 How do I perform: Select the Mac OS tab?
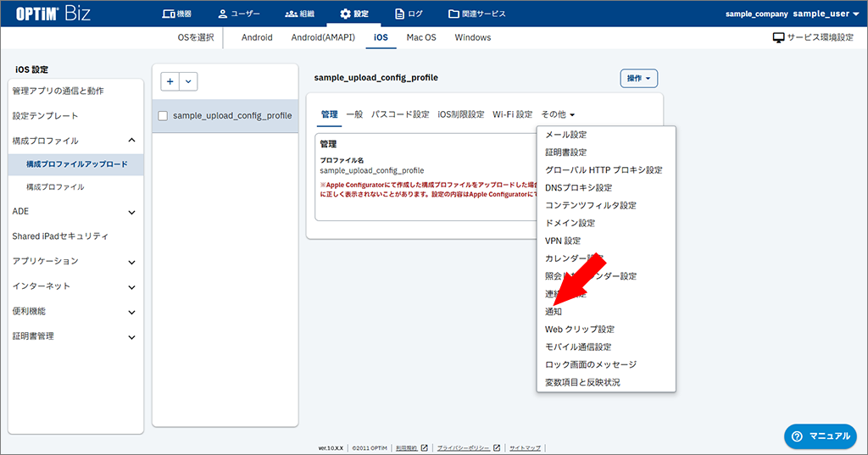point(421,37)
